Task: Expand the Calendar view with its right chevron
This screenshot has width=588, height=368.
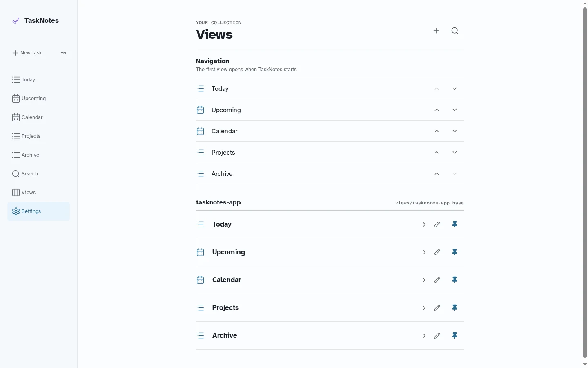Action: 424,280
